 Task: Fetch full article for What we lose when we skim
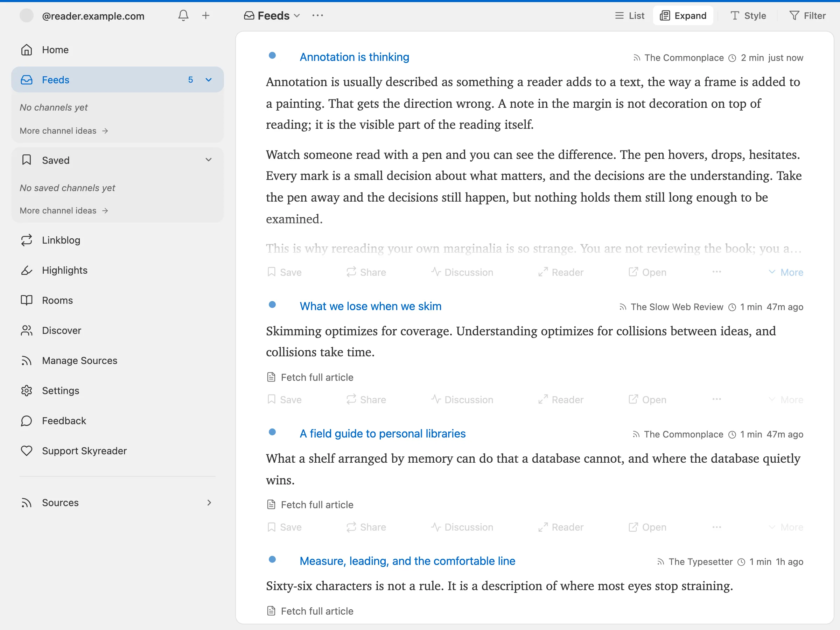(310, 377)
